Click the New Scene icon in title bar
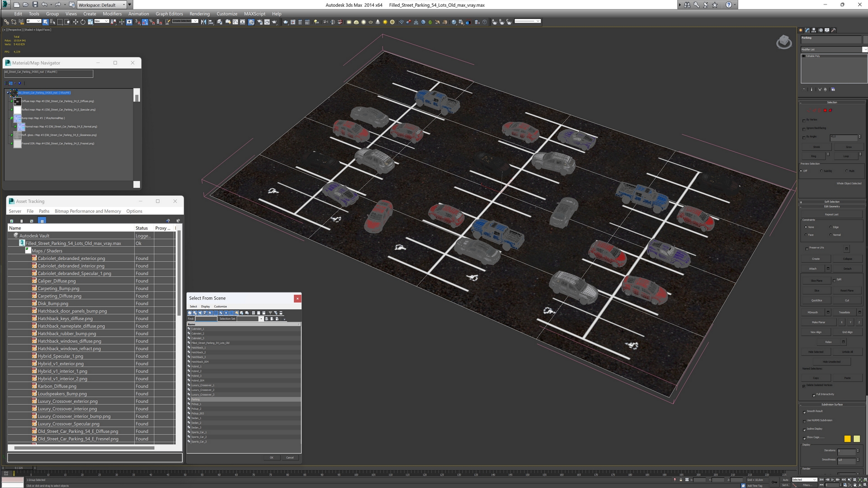Viewport: 868px width, 488px height. pos(16,5)
